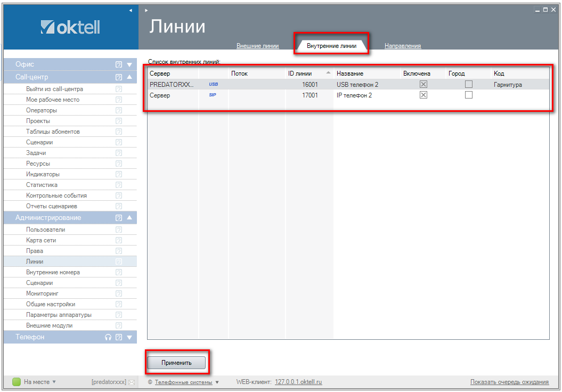This screenshot has height=392, width=562.
Task: Click help icon beside Администрирование header
Action: coord(119,218)
